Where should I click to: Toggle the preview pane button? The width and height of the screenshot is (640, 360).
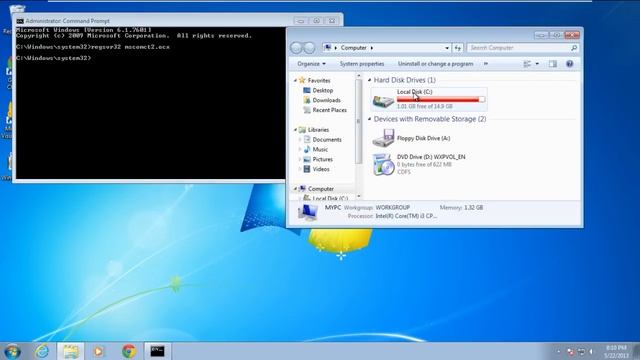[x=553, y=64]
